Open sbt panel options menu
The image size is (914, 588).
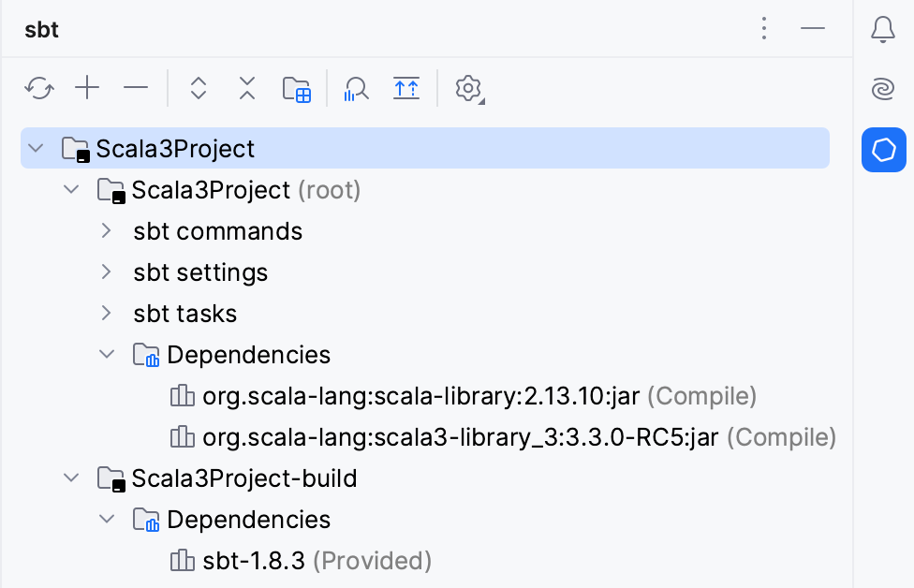764,30
